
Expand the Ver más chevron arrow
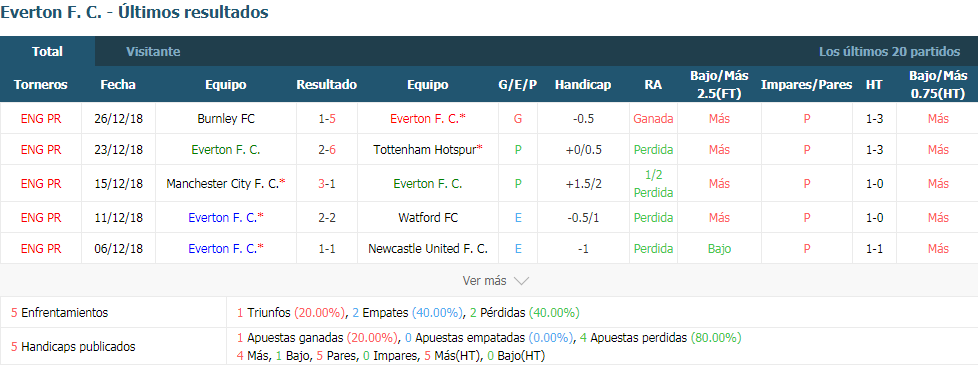(x=521, y=281)
